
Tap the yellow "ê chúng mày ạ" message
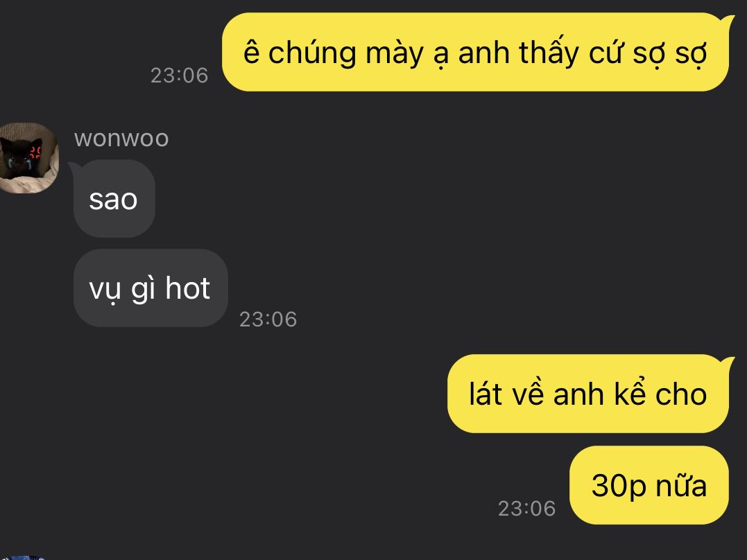coord(475,52)
